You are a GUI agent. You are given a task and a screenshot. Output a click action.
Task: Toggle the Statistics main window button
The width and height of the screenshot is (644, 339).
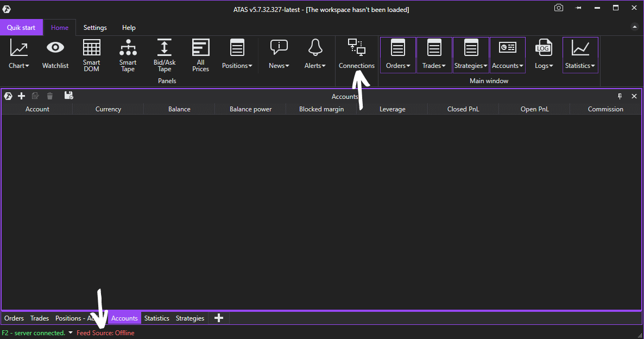click(580, 55)
